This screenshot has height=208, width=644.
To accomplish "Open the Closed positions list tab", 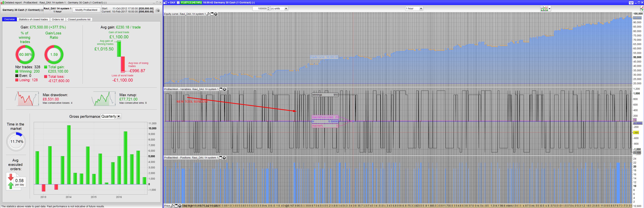I will click(x=79, y=19).
